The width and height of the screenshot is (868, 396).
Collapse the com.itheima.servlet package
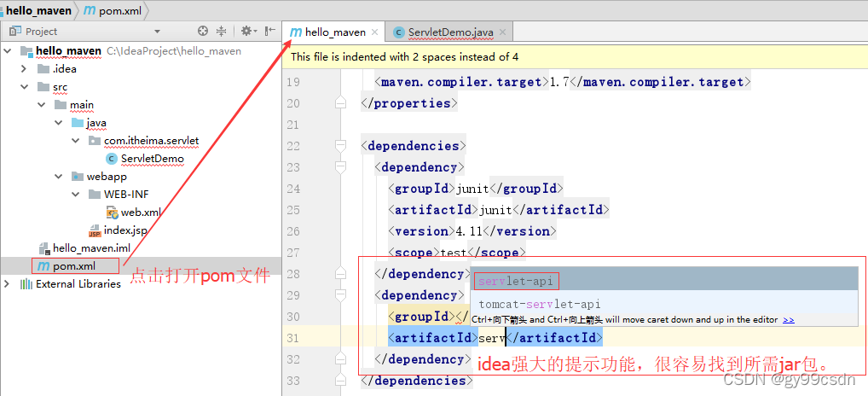point(76,141)
